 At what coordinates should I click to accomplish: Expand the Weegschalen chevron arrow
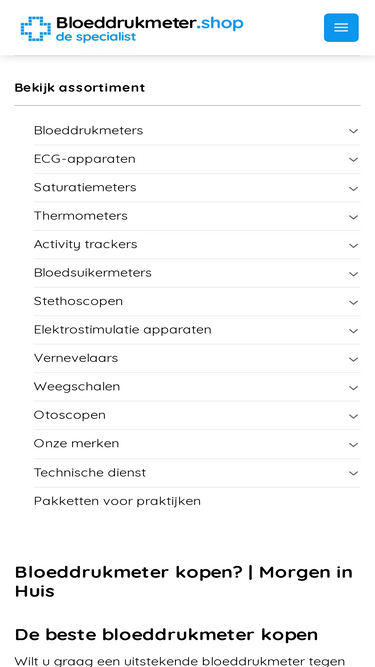(353, 388)
